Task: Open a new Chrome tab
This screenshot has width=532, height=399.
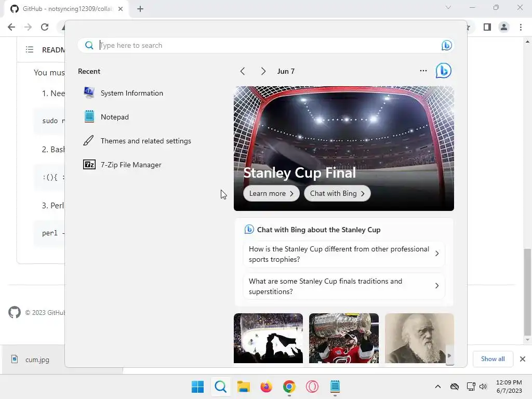Action: point(140,9)
